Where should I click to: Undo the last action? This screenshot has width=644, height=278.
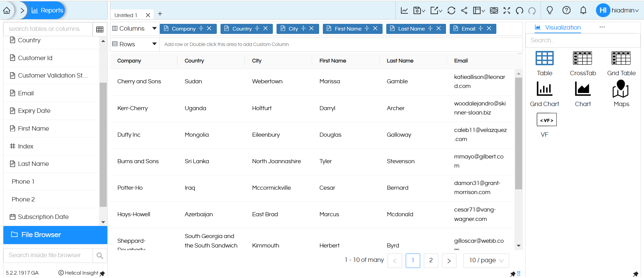pyautogui.click(x=519, y=10)
